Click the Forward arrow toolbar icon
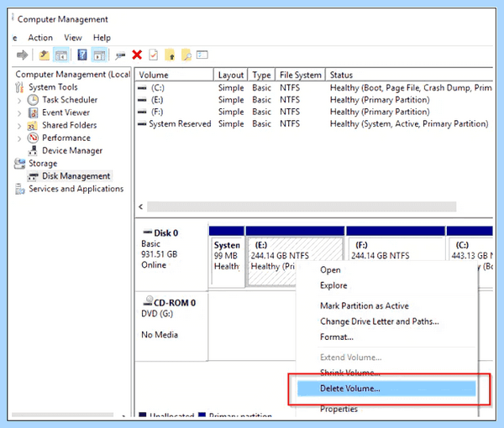Viewport: 504px width, 428px height. pyautogui.click(x=22, y=55)
